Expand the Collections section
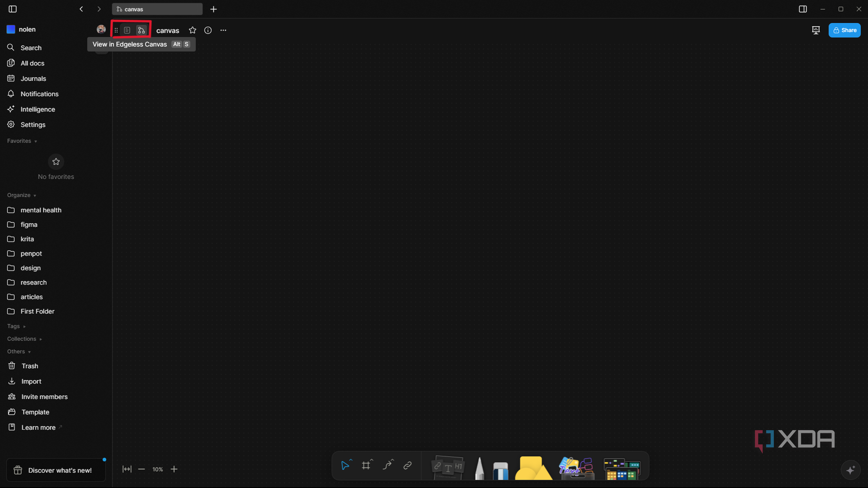 25,339
